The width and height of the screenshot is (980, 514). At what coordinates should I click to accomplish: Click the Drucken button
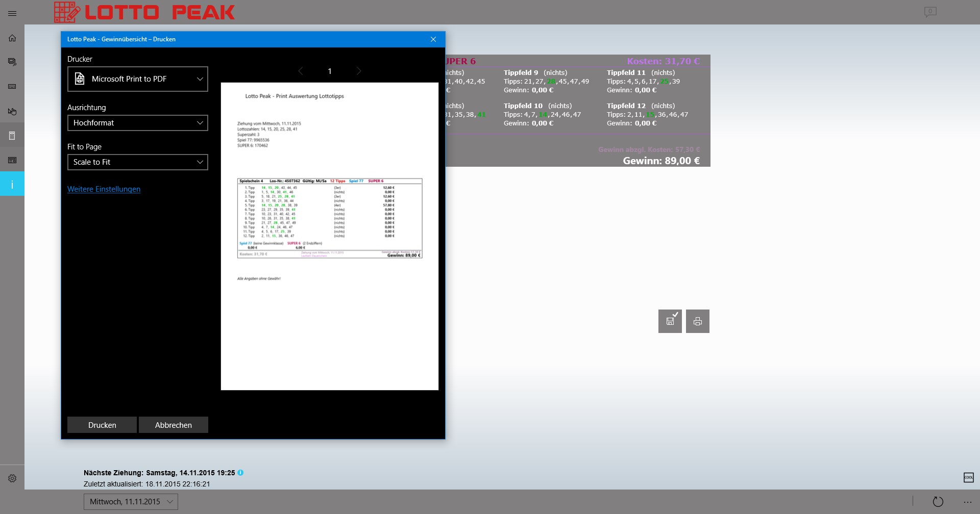[x=102, y=425]
